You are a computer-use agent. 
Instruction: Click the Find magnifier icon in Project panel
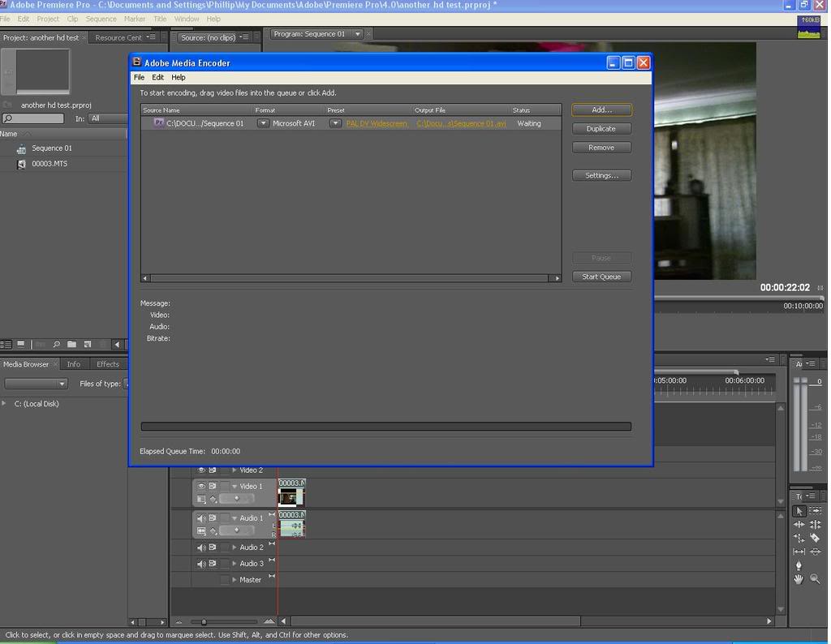[x=57, y=345]
